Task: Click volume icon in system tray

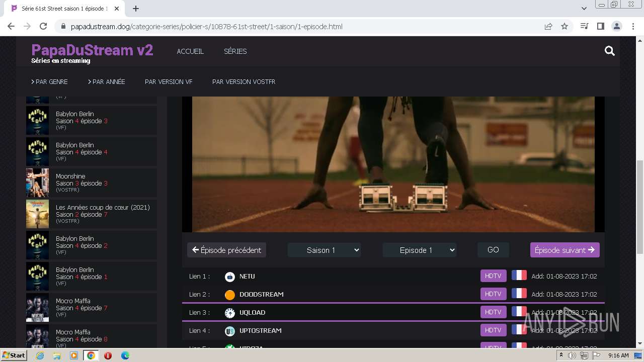Action: point(572,355)
